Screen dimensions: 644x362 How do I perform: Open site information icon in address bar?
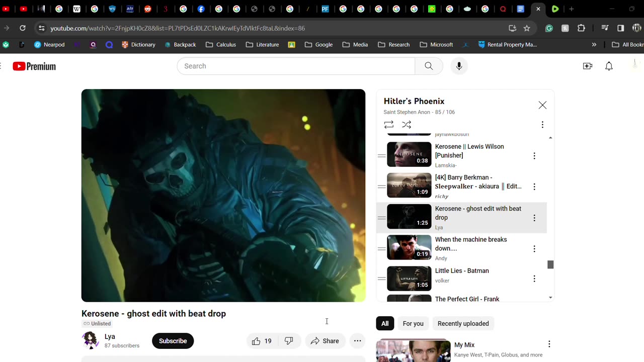41,28
